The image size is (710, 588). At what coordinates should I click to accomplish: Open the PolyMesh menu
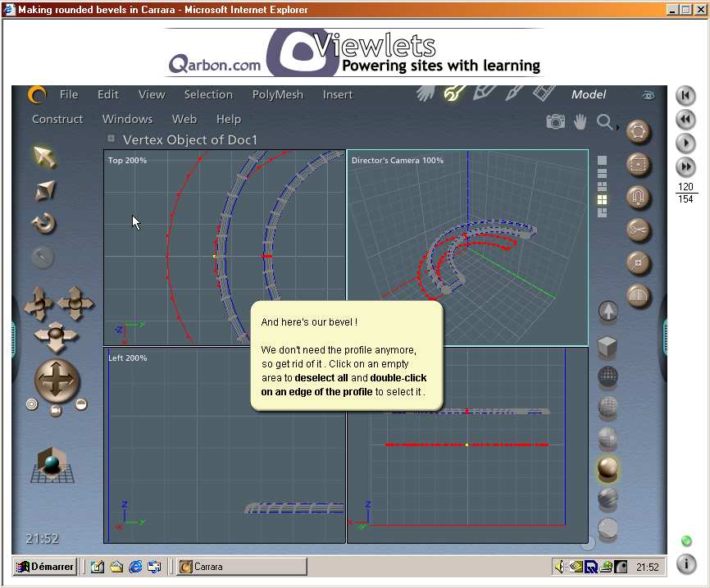click(277, 94)
